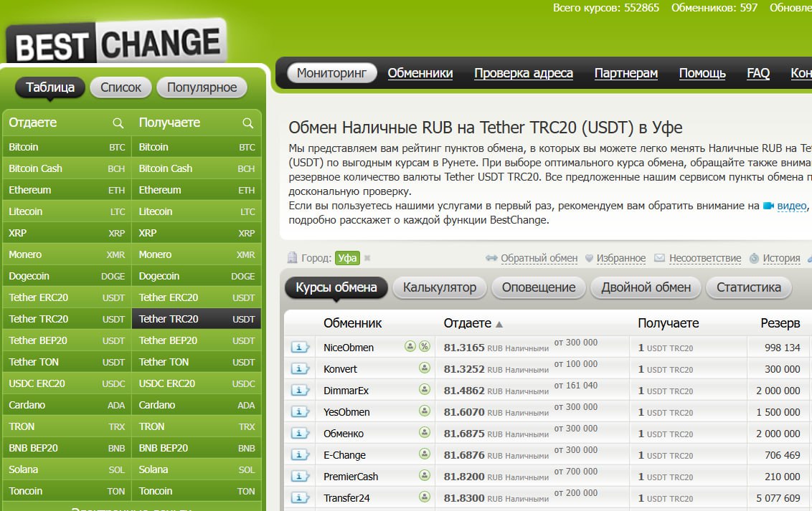Open Проверка адреса in top navigation
The width and height of the screenshot is (812, 511).
(524, 73)
